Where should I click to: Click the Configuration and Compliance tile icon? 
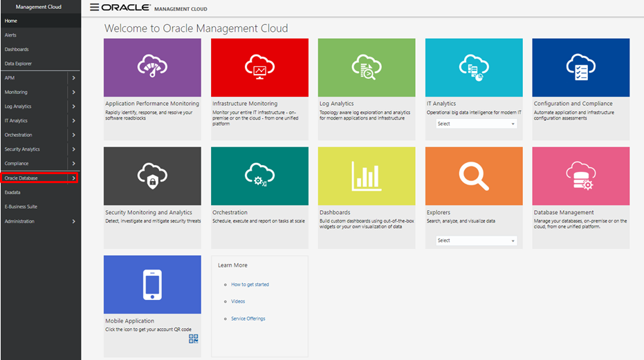580,67
